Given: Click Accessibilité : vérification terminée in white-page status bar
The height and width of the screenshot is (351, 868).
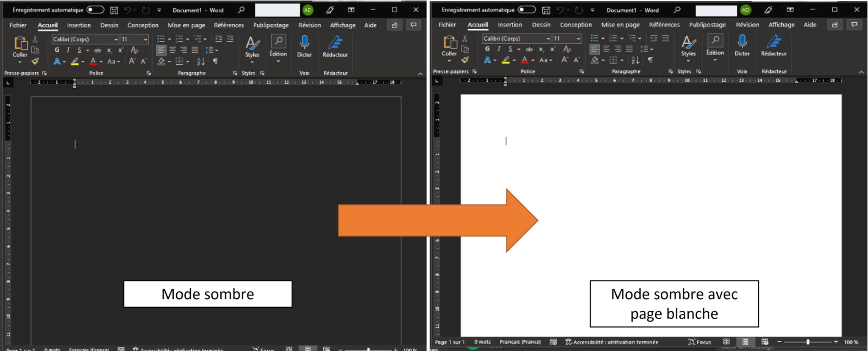Looking at the screenshot, I should coord(612,342).
